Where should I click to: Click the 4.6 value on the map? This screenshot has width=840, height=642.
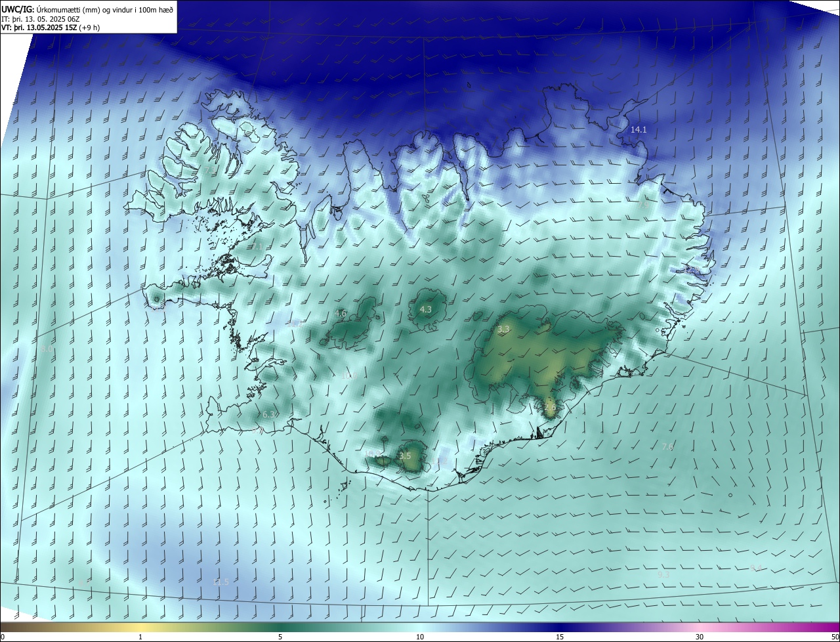click(341, 314)
